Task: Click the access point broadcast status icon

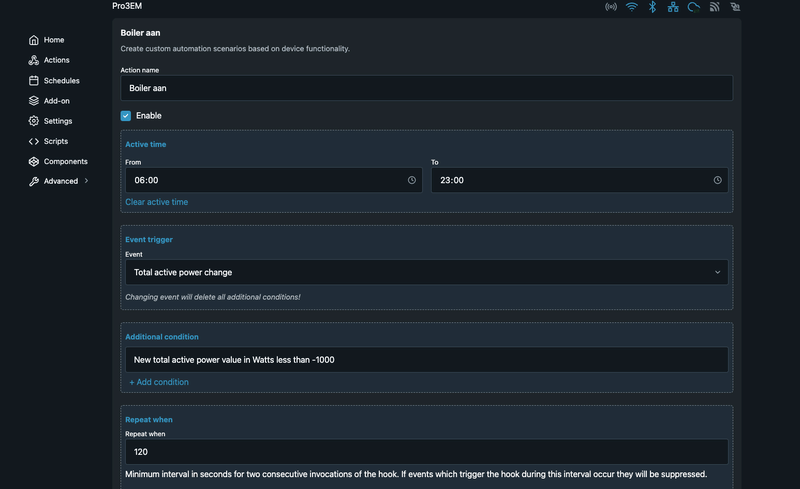Action: 611,7
